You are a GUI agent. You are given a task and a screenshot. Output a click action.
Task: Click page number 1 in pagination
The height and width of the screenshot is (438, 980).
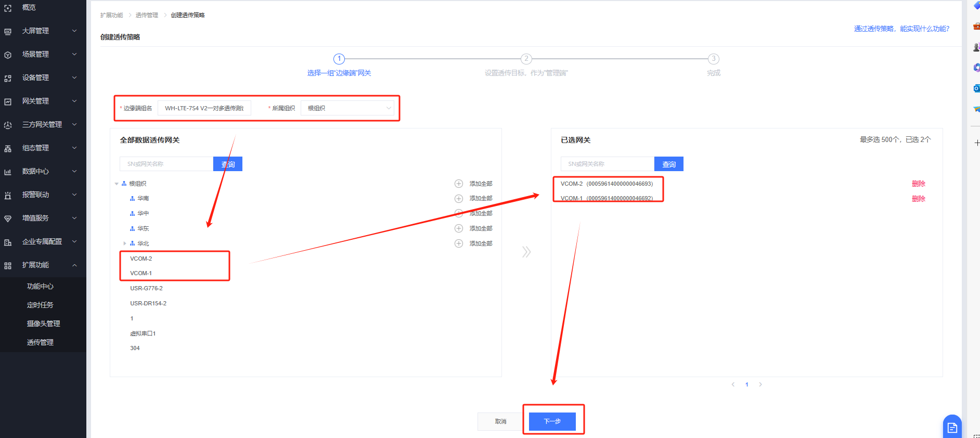pyautogui.click(x=747, y=384)
